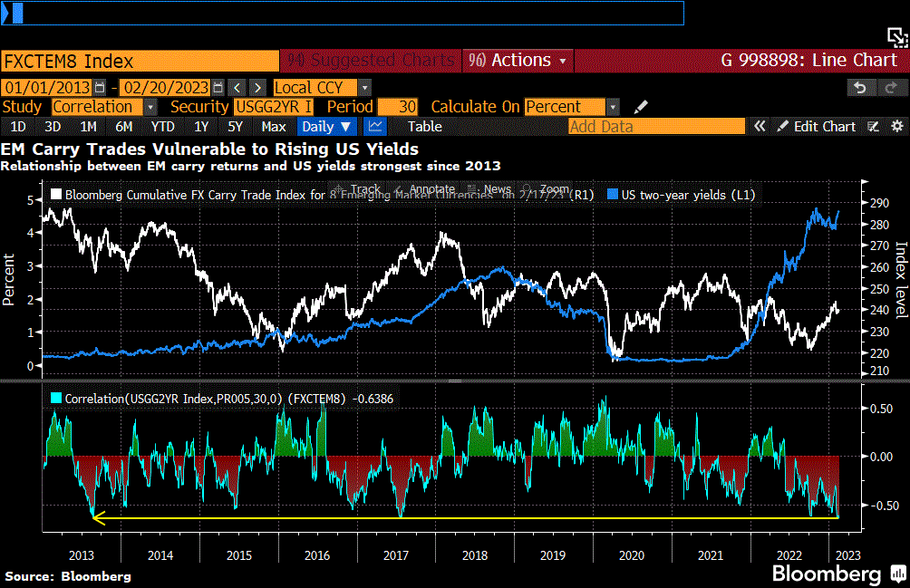The width and height of the screenshot is (910, 588).
Task: Select the 5Y range tab
Action: coord(235,127)
